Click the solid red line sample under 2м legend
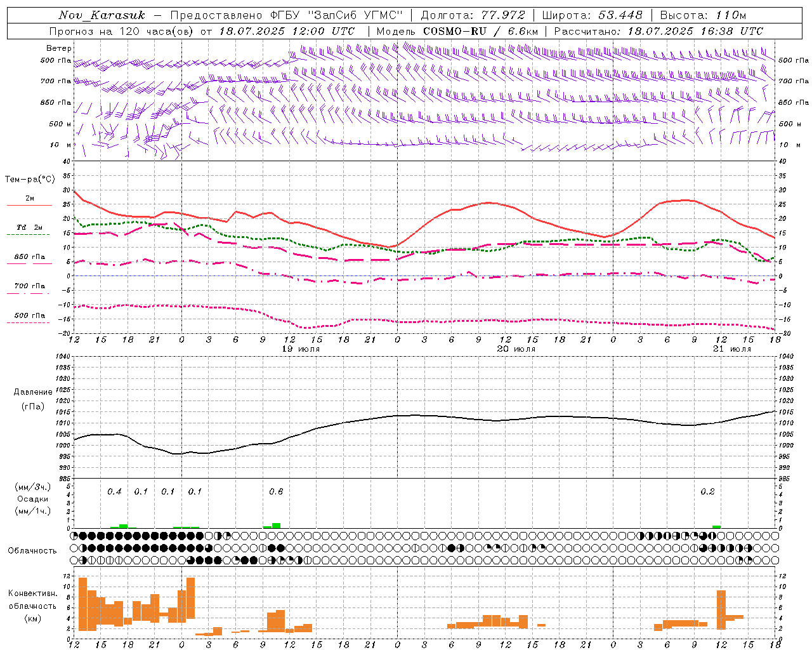This screenshot has width=812, height=650. pos(29,206)
